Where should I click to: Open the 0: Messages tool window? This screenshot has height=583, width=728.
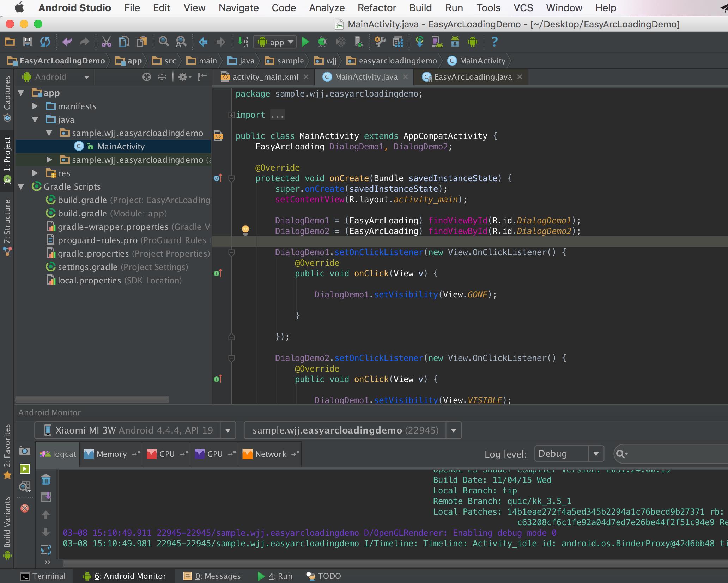[x=212, y=576]
